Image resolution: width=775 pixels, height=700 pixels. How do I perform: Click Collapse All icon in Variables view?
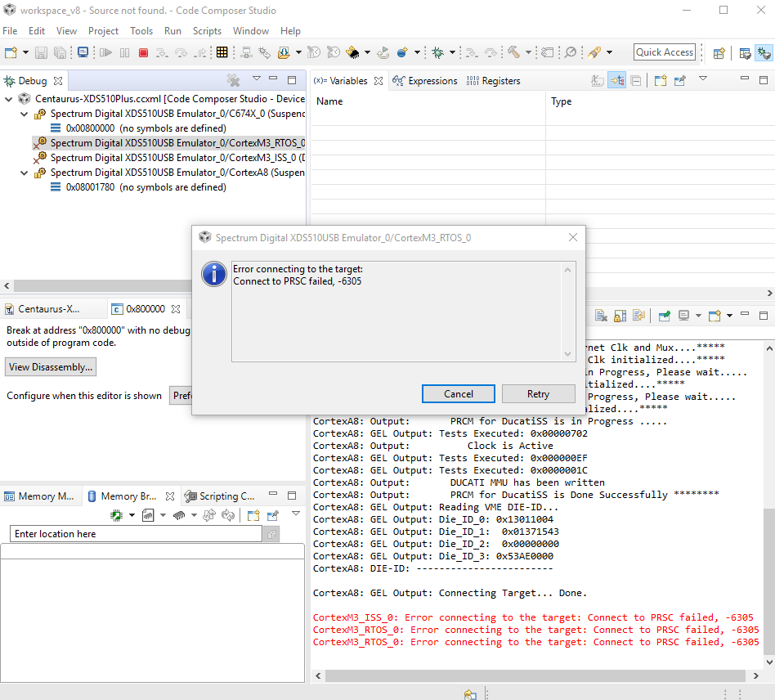click(636, 81)
